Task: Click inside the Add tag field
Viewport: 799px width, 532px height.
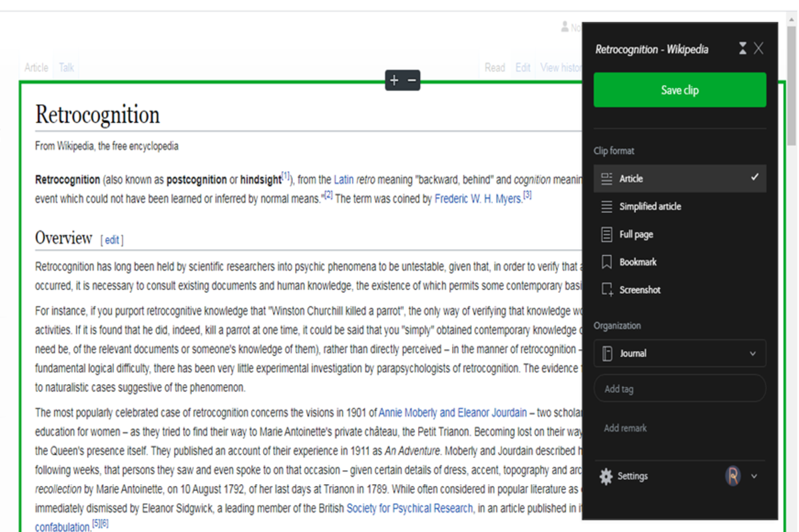Action: pos(679,388)
